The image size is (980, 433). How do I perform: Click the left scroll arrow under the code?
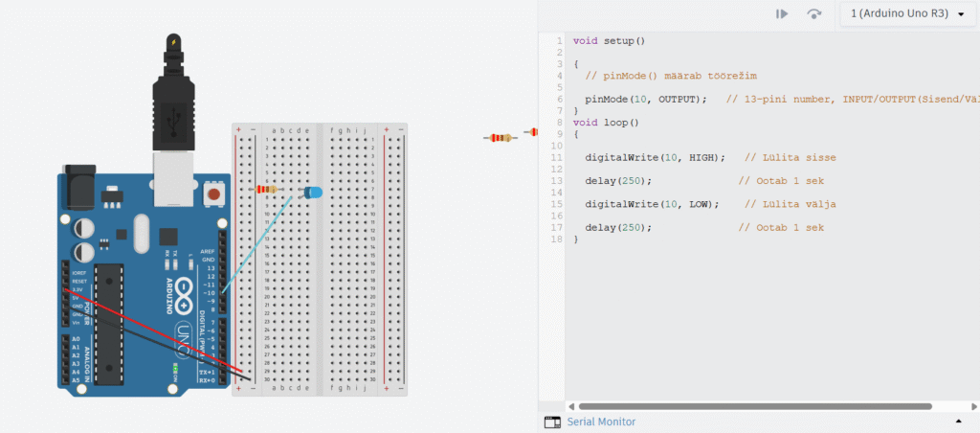[x=571, y=406]
